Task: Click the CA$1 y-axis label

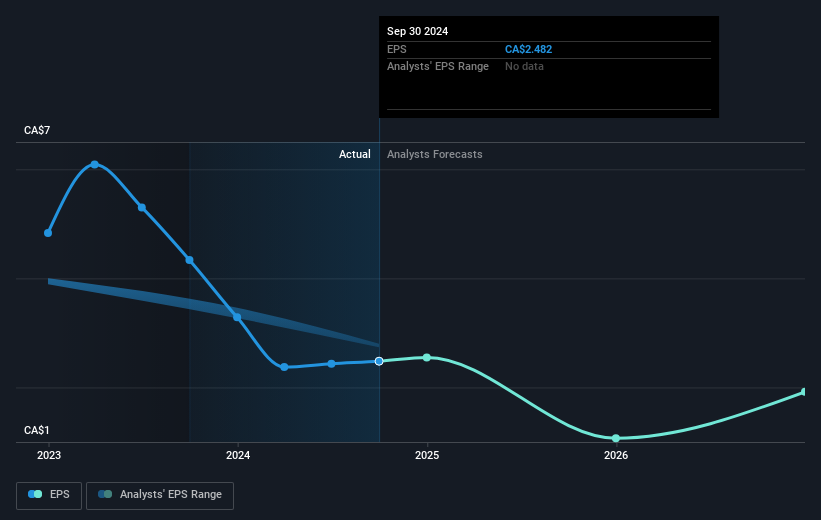Action: point(37,430)
